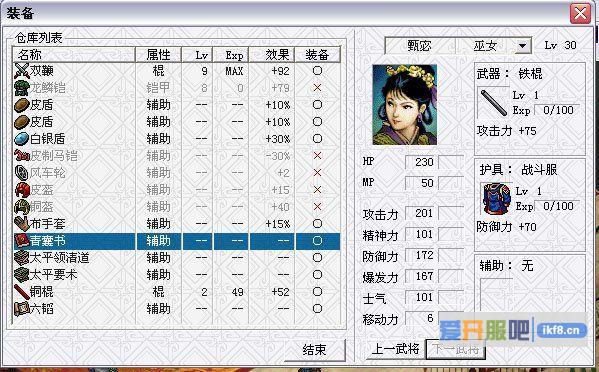Click equip circle for 双鞭 row
Image resolution: width=599 pixels, height=372 pixels.
pos(317,71)
